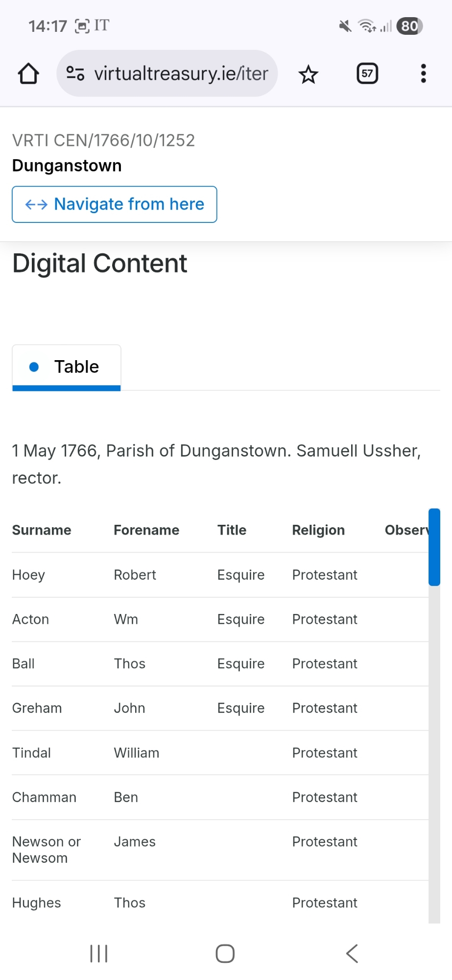Select the Newson or Newsom entry
Image resolution: width=452 pixels, height=980 pixels.
[x=47, y=850]
